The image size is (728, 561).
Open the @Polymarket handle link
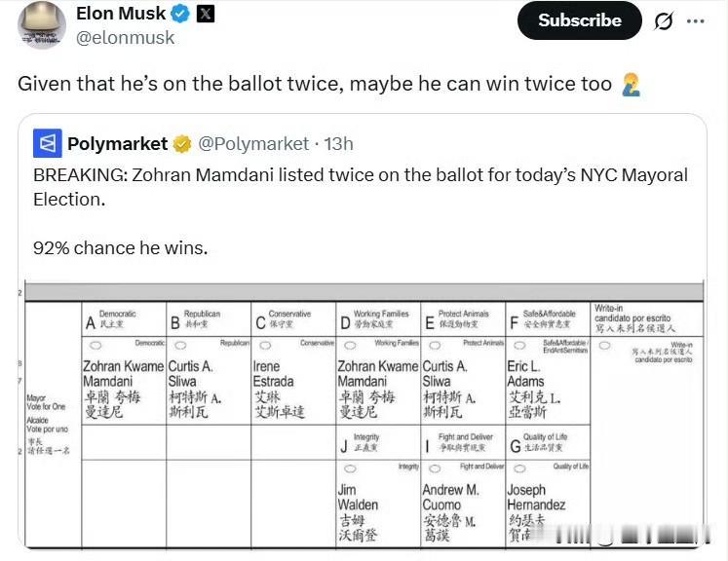coord(253,144)
